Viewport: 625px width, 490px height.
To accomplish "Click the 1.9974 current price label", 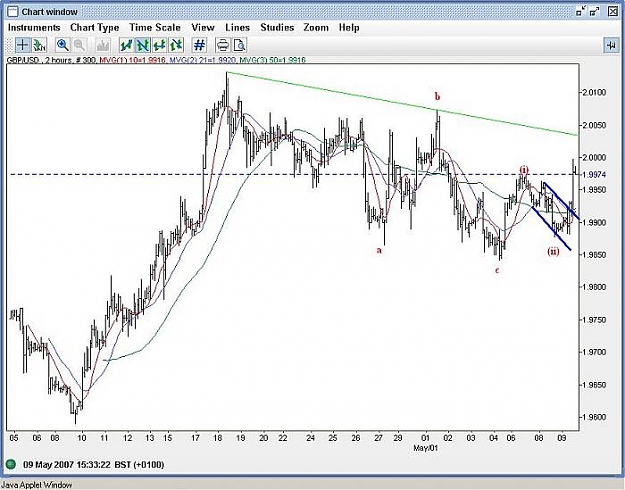I will point(594,174).
